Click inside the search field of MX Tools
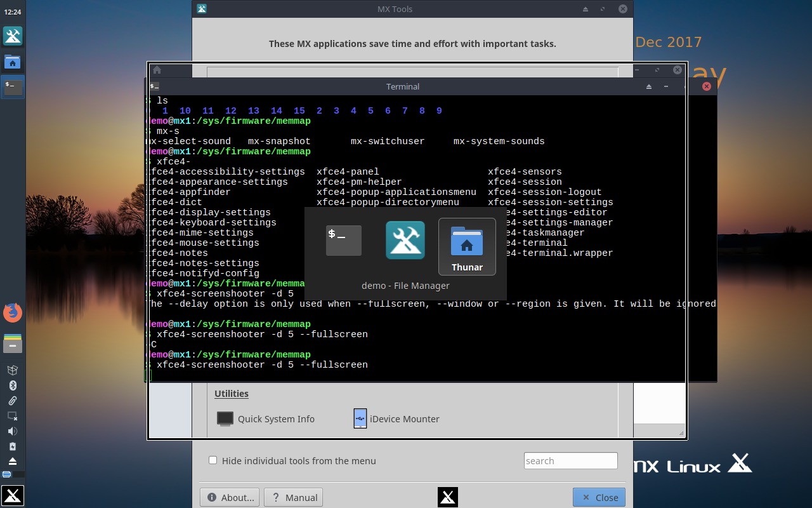812x508 pixels. (570, 460)
